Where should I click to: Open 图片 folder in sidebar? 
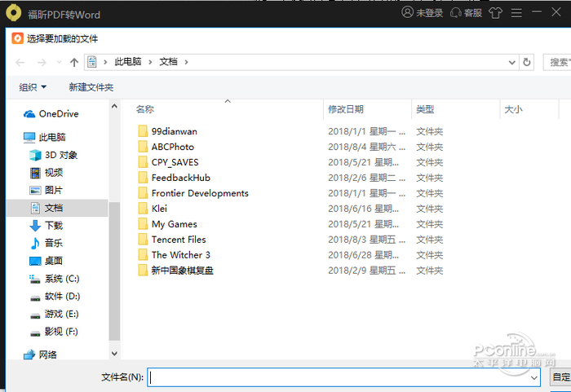[x=46, y=190]
